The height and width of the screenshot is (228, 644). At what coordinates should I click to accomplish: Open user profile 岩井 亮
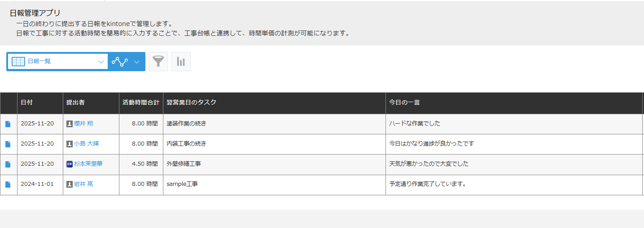[x=83, y=184]
